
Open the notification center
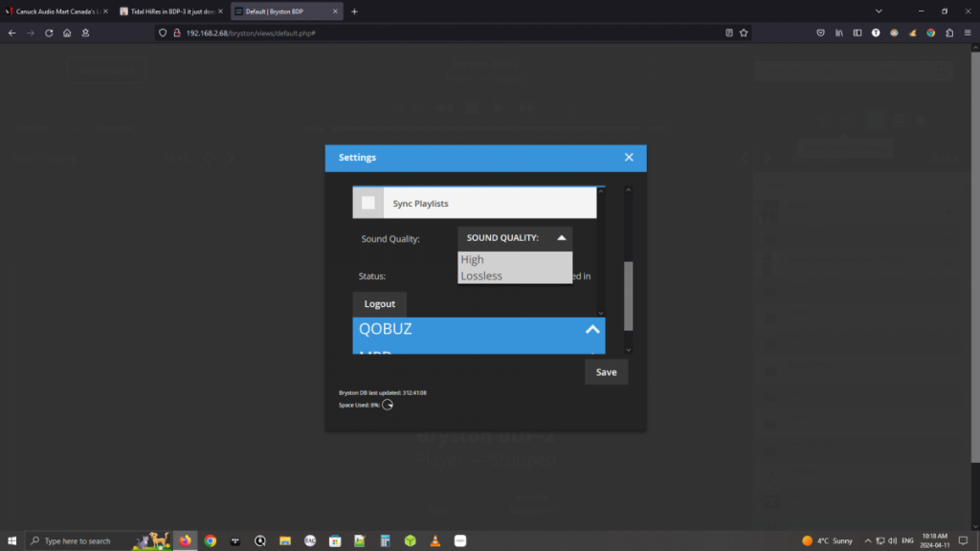963,541
